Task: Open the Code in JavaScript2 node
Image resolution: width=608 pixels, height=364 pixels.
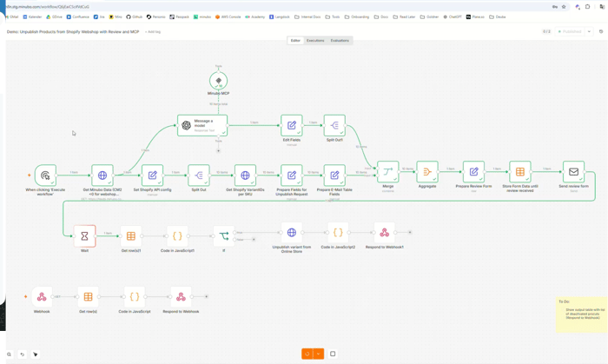Action: (338, 232)
